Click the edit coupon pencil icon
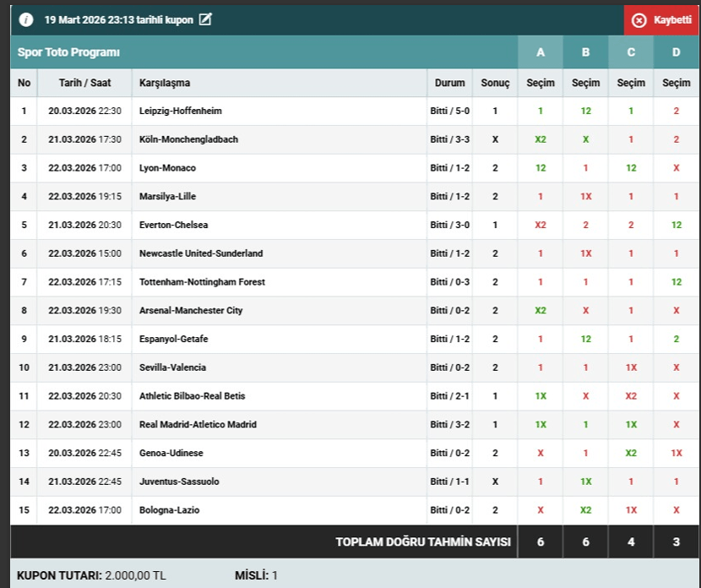The image size is (701, 588). [205, 19]
